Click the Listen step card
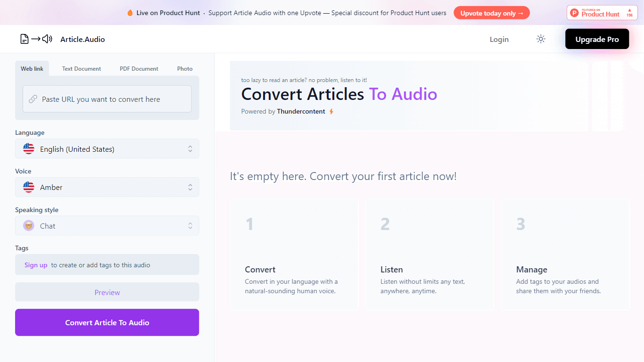 pos(429,255)
